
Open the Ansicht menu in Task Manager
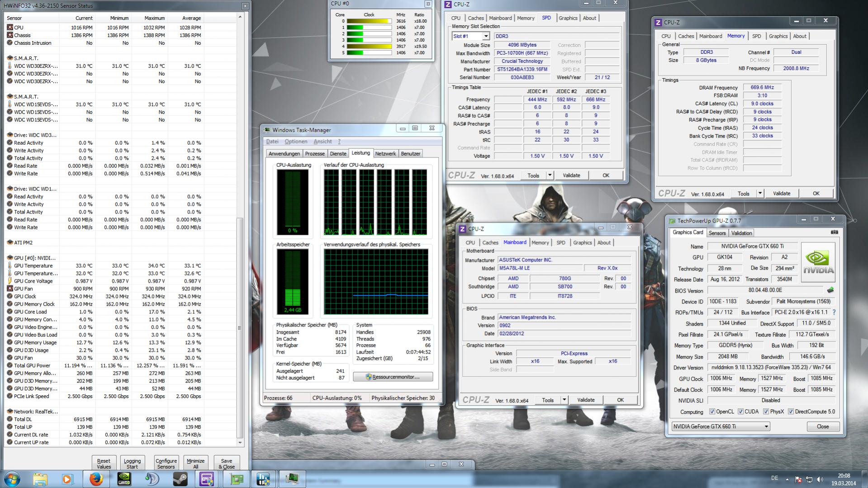click(323, 142)
